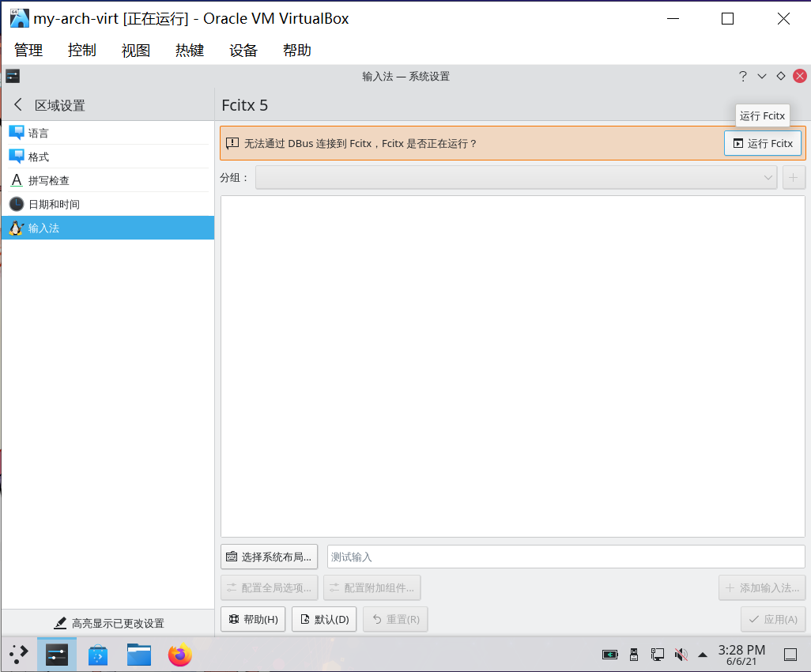Unmute the speaker via tray icon
This screenshot has height=672, width=811.
(681, 655)
